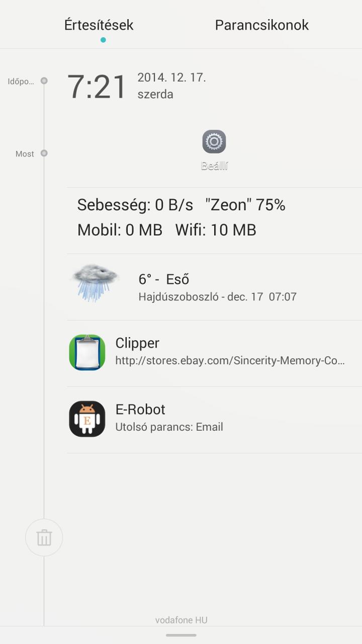Tap the Clipper clipboard app icon
Viewport: 362px width, 644px height.
click(87, 353)
